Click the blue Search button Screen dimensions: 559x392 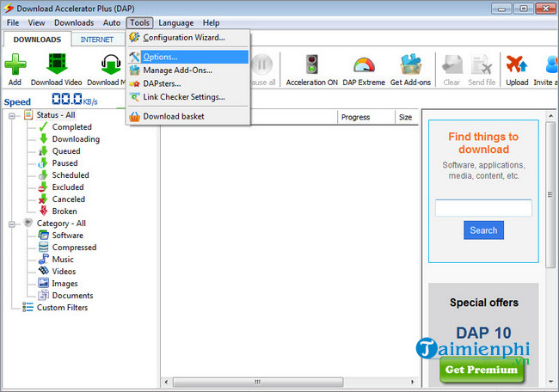[483, 230]
